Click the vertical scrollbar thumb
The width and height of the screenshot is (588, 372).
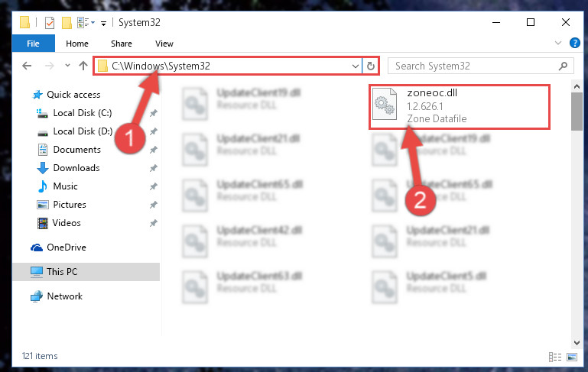(x=577, y=112)
